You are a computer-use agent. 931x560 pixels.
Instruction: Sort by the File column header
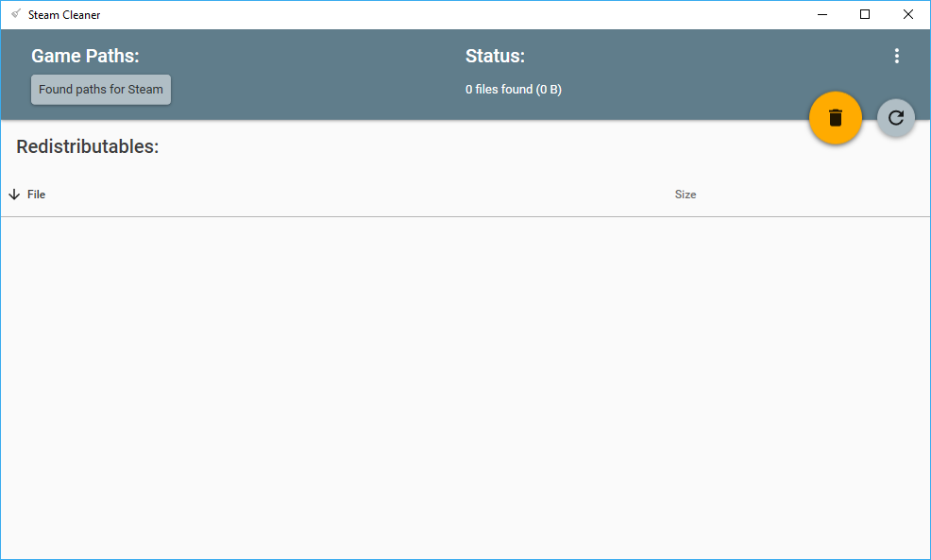point(36,195)
